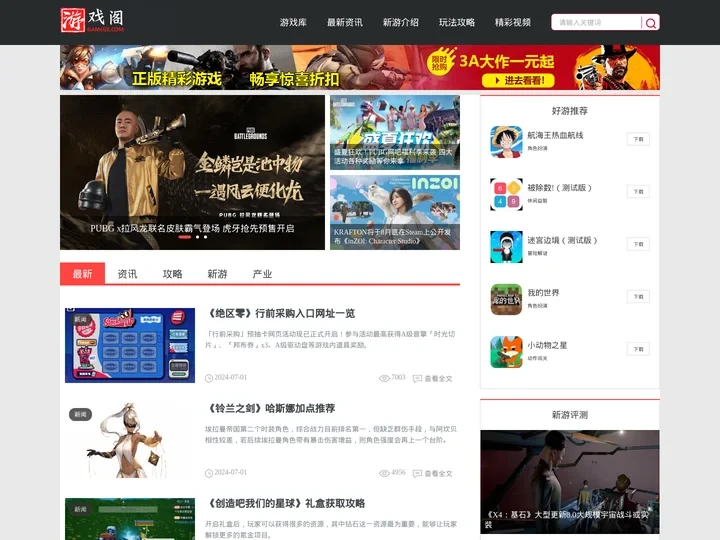Open 最新资讯 in the top navigation

click(x=344, y=22)
